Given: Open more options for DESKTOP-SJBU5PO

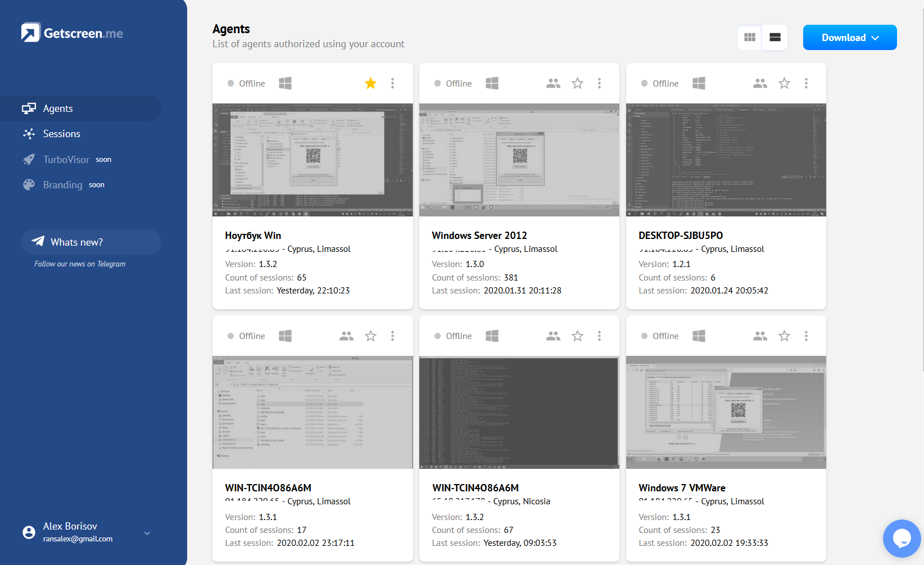Looking at the screenshot, I should pos(806,83).
